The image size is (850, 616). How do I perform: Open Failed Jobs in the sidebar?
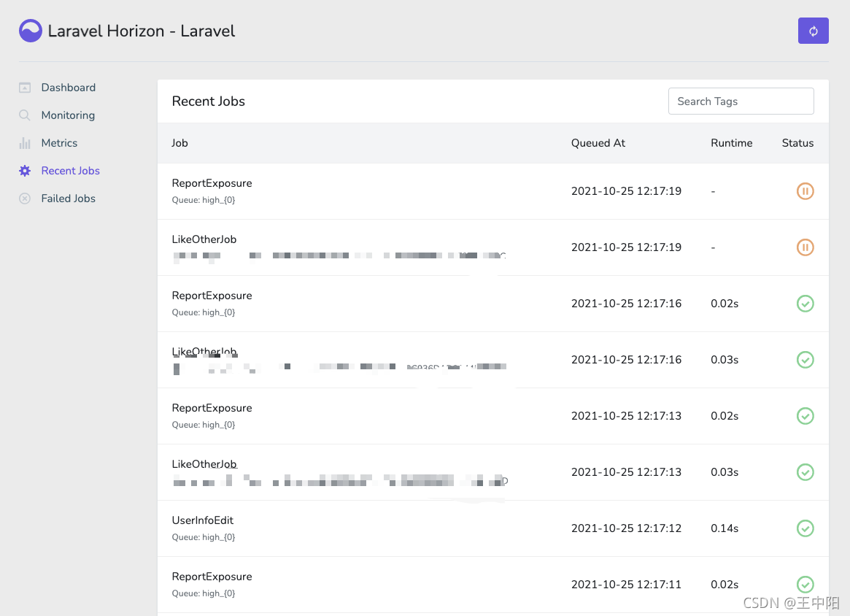[x=69, y=198]
